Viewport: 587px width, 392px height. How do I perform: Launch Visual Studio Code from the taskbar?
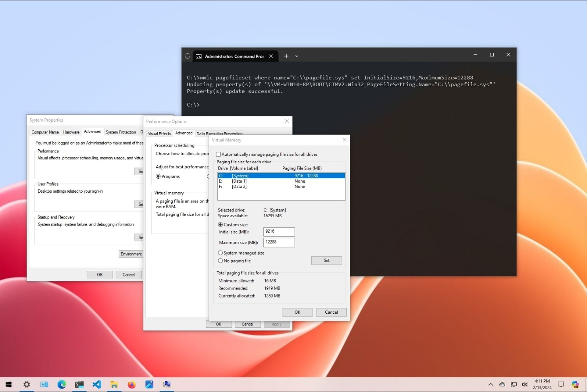coord(97,384)
